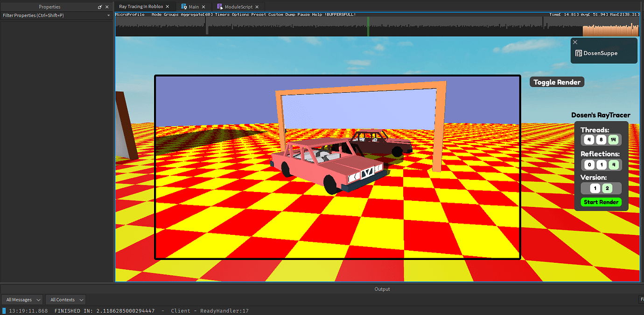Switch ray tracer Version to 1
The image size is (644, 315).
(595, 188)
